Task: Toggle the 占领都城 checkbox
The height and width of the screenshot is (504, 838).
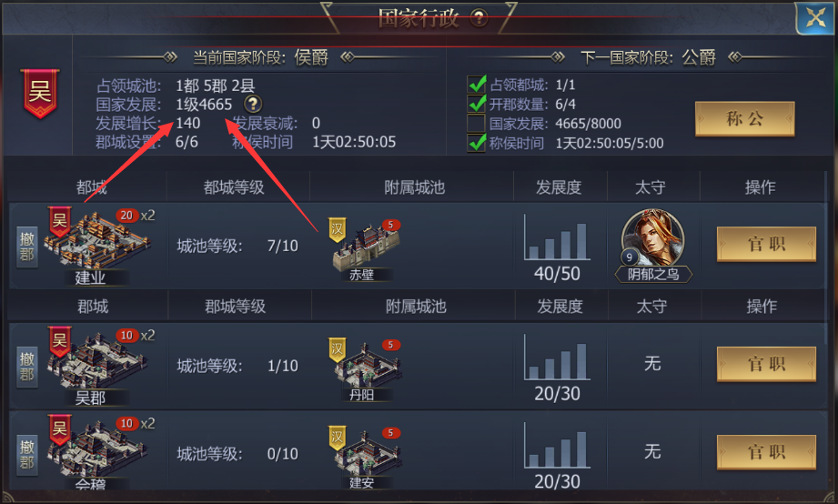Action: click(476, 85)
